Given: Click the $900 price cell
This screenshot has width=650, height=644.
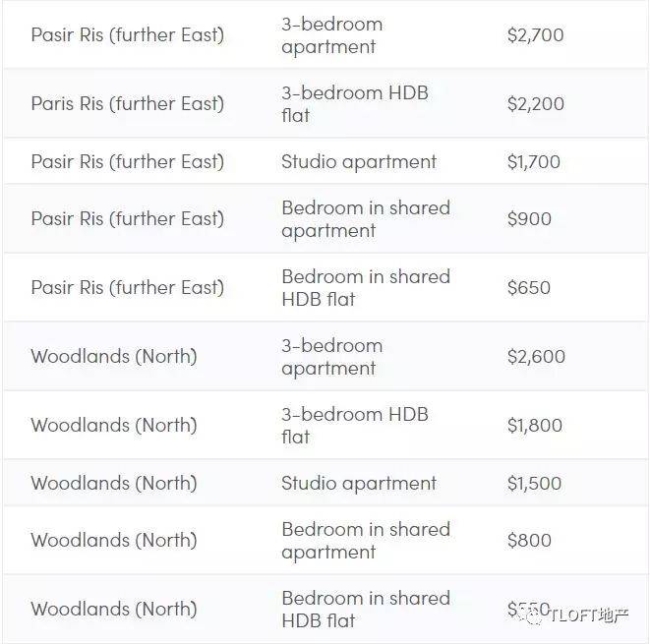Looking at the screenshot, I should pos(529,219).
